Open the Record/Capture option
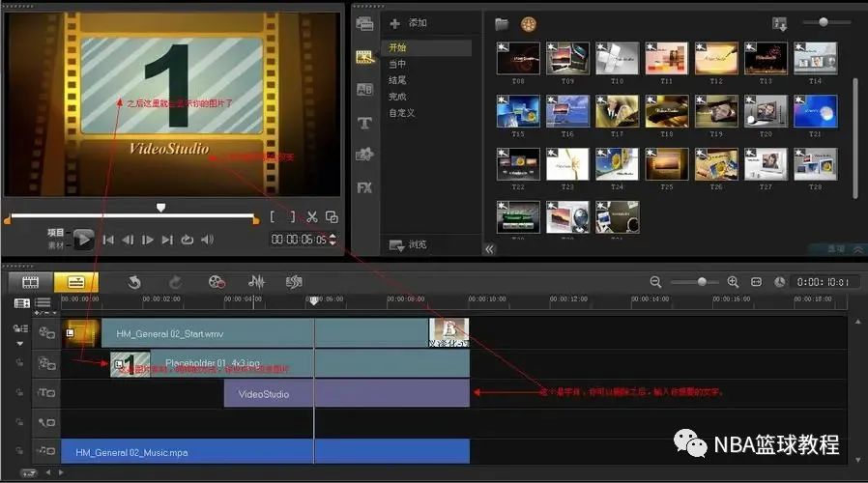This screenshot has height=483, width=868. (217, 282)
